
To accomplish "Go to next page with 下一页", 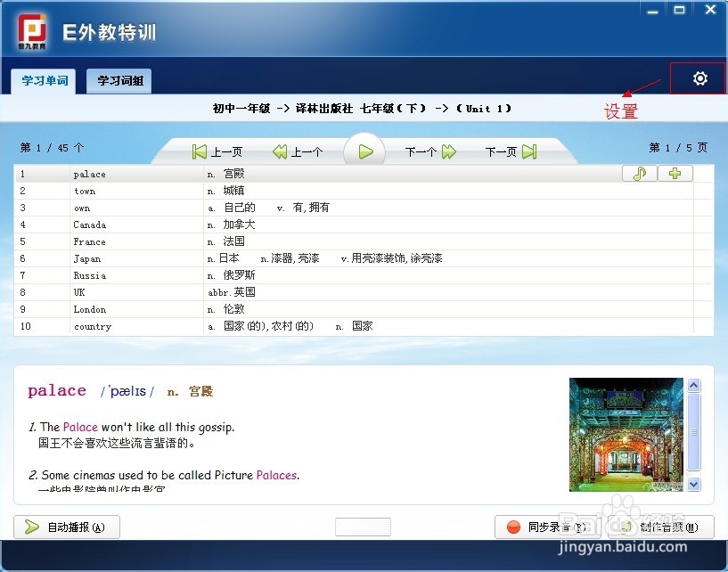I will click(x=511, y=151).
